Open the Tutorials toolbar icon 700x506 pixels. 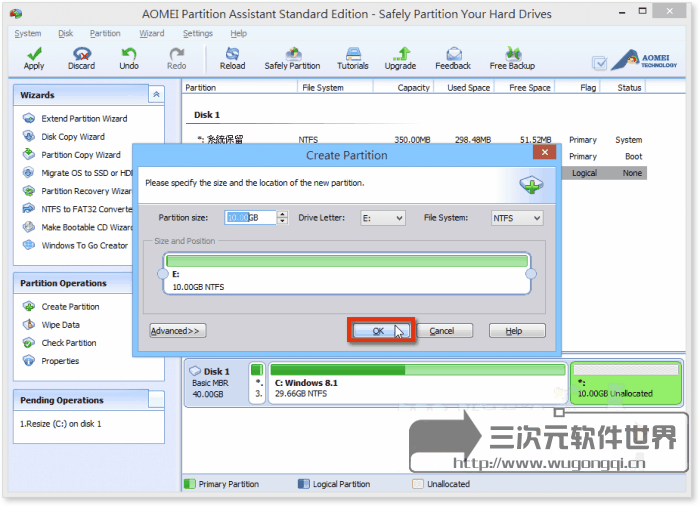[353, 58]
